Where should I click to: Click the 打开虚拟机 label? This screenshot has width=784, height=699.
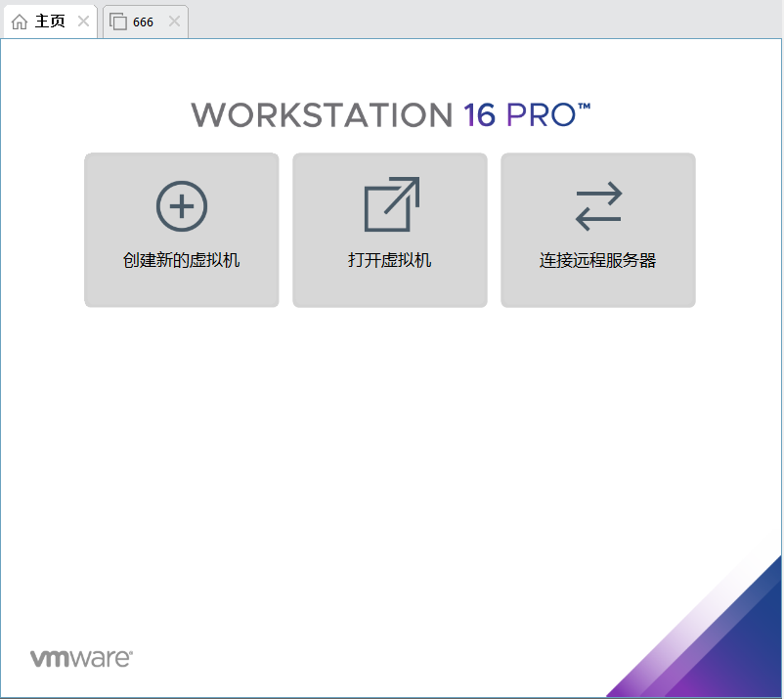[x=389, y=260]
